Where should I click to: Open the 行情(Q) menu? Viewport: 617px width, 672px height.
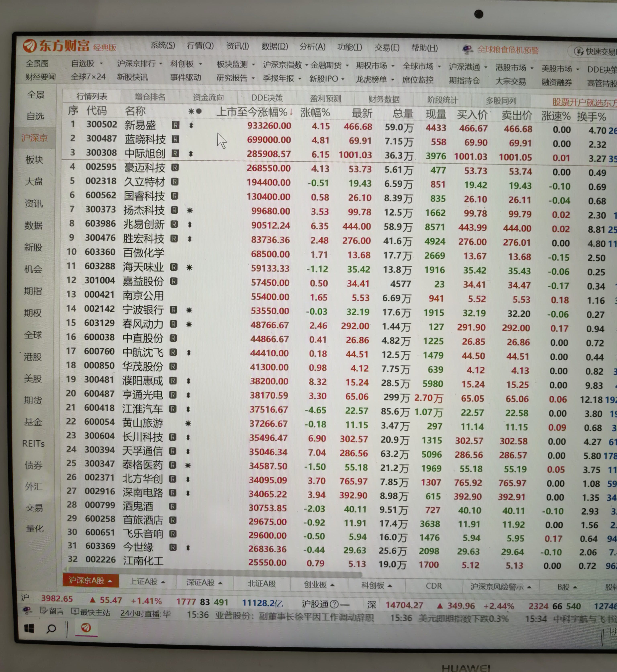tap(200, 46)
